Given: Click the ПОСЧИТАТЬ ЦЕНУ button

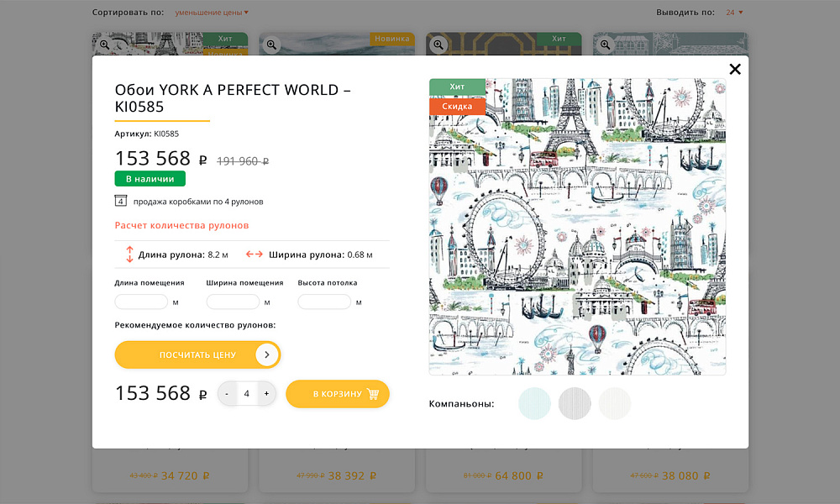Looking at the screenshot, I should (x=197, y=354).
